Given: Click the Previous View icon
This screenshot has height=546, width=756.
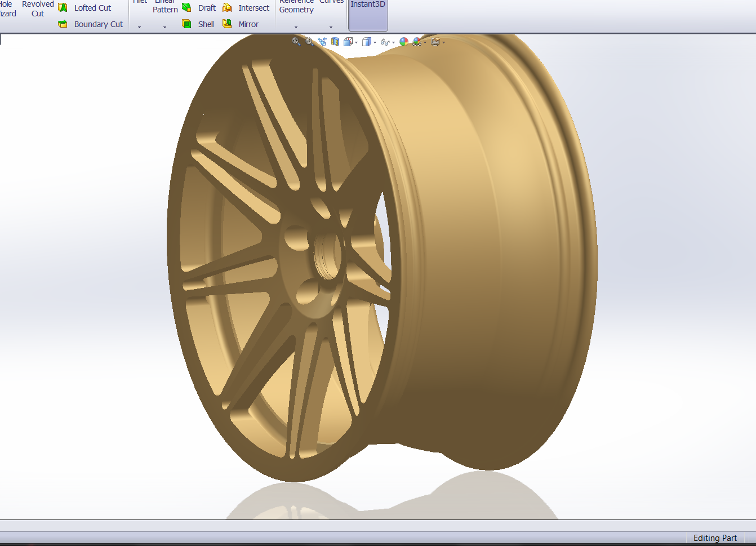Looking at the screenshot, I should [322, 42].
